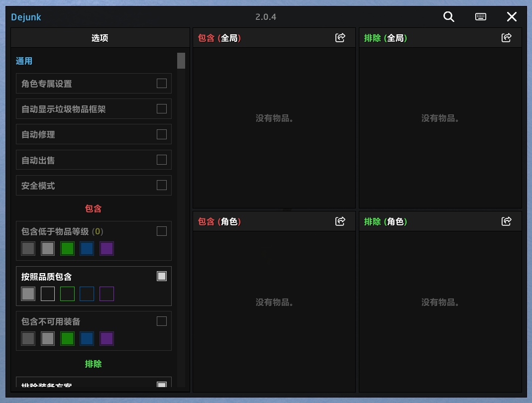The height and width of the screenshot is (403, 532).
Task: Close the Dejunk window
Action: (512, 17)
